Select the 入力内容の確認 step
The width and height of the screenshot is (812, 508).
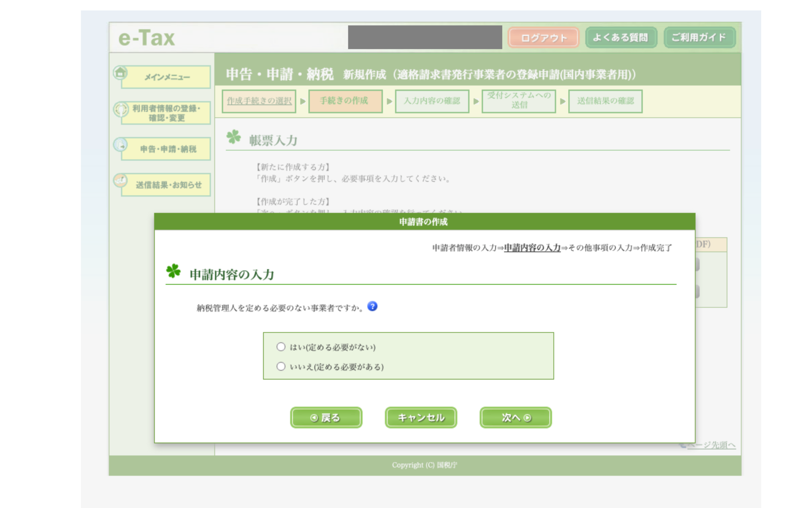point(432,101)
